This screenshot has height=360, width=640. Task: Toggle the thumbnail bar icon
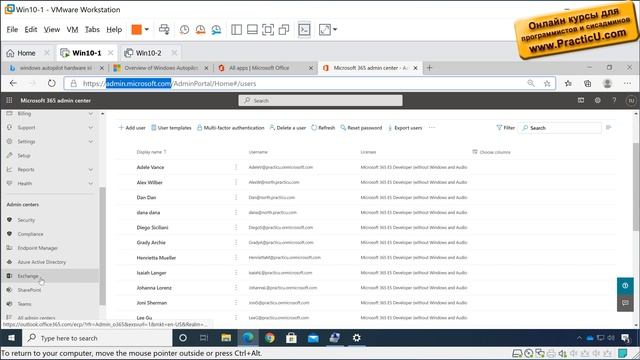click(252, 29)
